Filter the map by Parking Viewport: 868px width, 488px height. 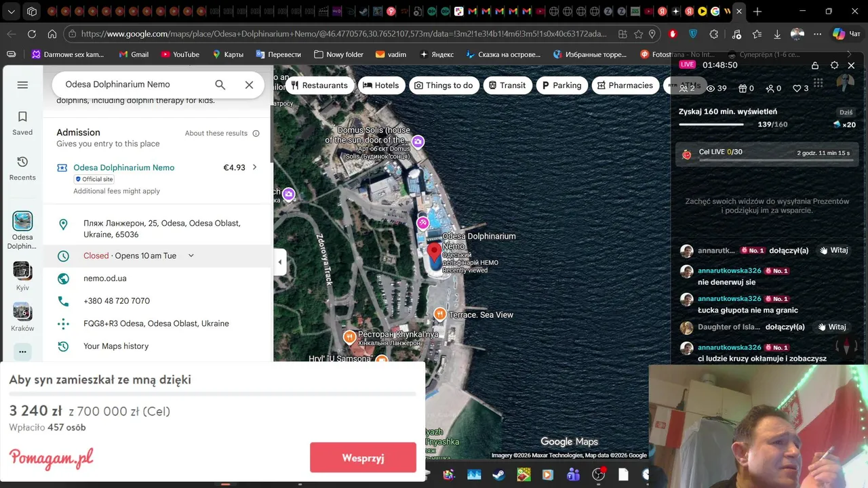tap(562, 85)
